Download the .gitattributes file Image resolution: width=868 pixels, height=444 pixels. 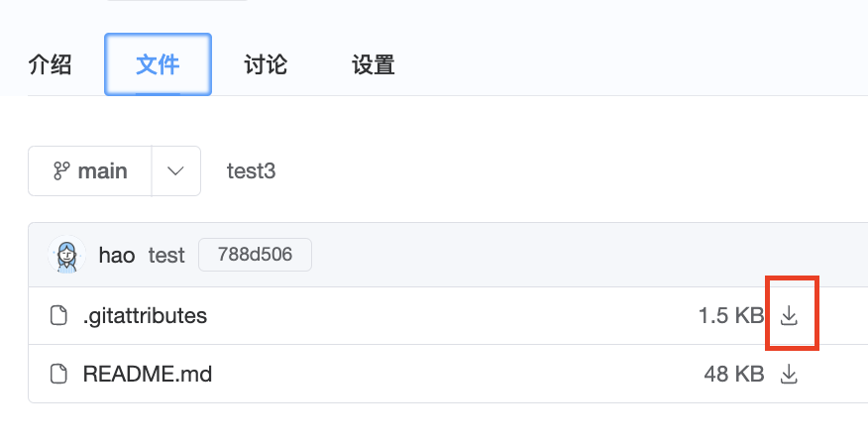789,316
